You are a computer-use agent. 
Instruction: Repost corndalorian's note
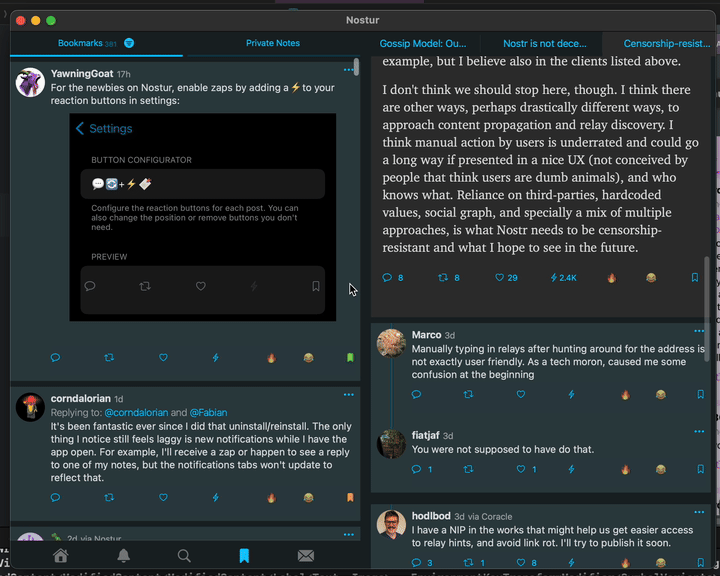click(x=109, y=497)
